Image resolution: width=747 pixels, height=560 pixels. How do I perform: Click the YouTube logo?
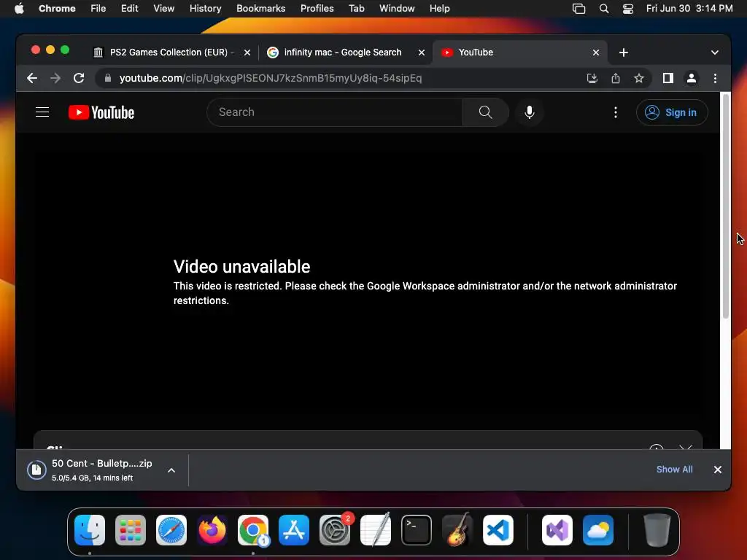pos(101,112)
